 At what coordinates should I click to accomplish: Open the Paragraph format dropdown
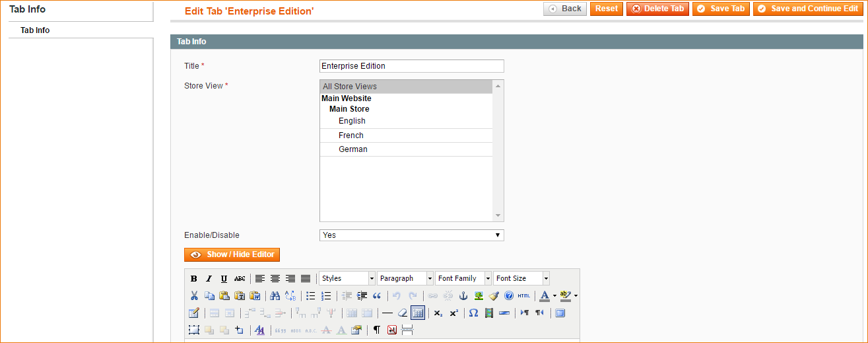405,279
